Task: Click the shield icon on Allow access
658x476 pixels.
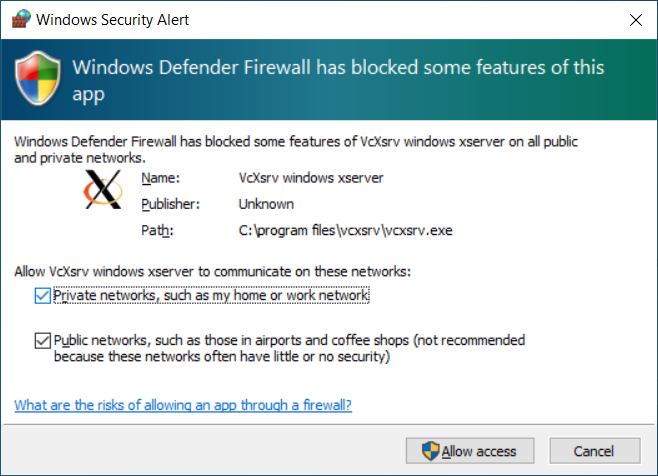Action: [x=431, y=451]
